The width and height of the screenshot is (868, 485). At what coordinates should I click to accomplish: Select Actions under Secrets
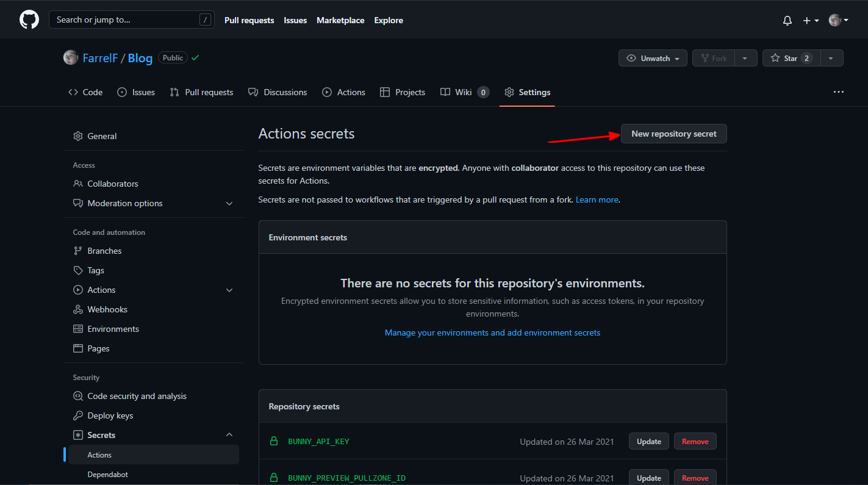154,454
